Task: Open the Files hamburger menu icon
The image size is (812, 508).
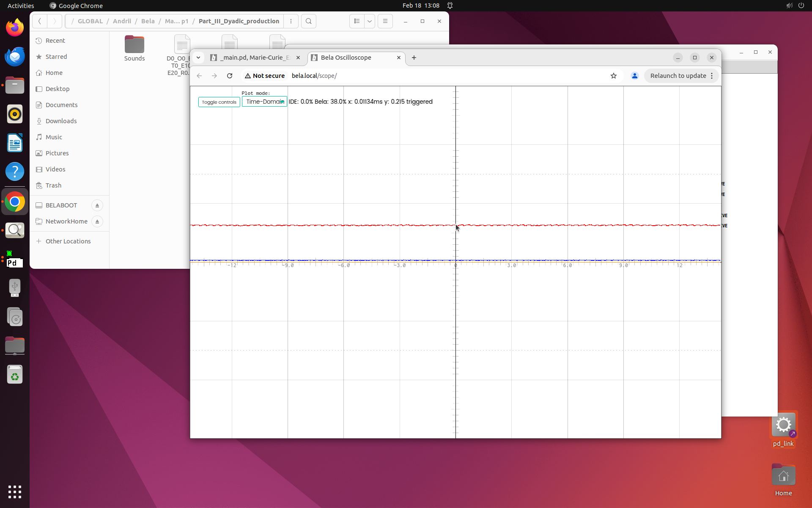Action: [385, 21]
